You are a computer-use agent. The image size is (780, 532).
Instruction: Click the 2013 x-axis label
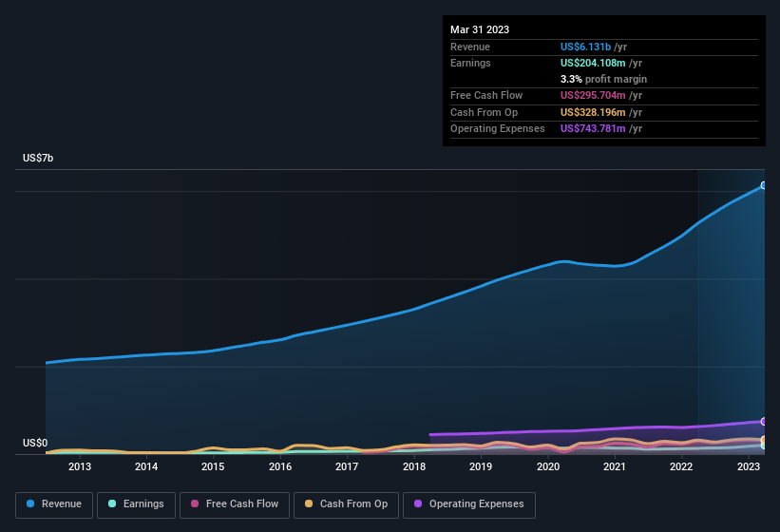coord(80,466)
